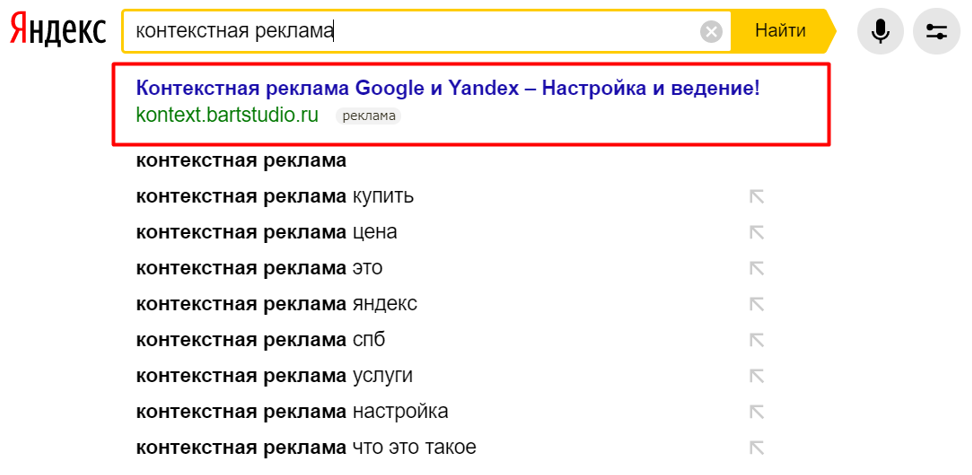Click inside the search input field
972x475 pixels.
click(x=500, y=32)
